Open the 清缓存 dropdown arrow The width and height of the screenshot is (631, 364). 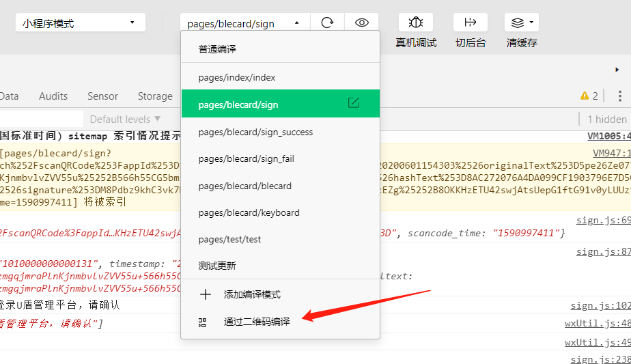coord(531,22)
